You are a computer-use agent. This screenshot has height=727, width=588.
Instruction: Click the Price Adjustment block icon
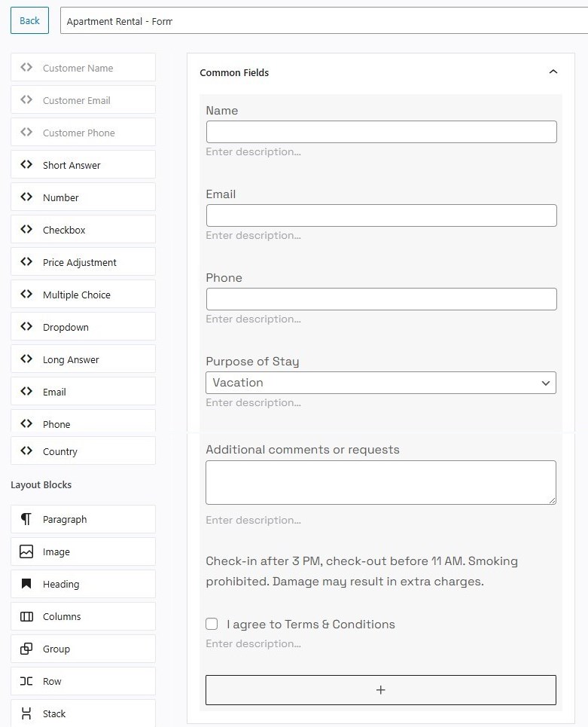click(26, 261)
